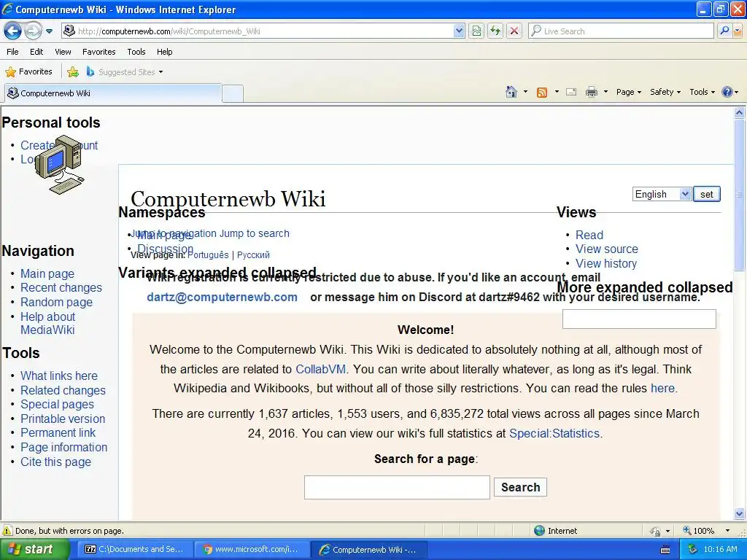This screenshot has height=560, width=747.
Task: Open the Favorites star button
Action: (28, 72)
